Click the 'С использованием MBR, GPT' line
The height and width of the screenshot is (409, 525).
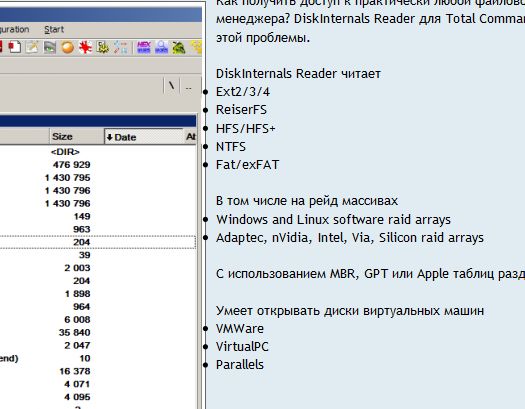370,274
